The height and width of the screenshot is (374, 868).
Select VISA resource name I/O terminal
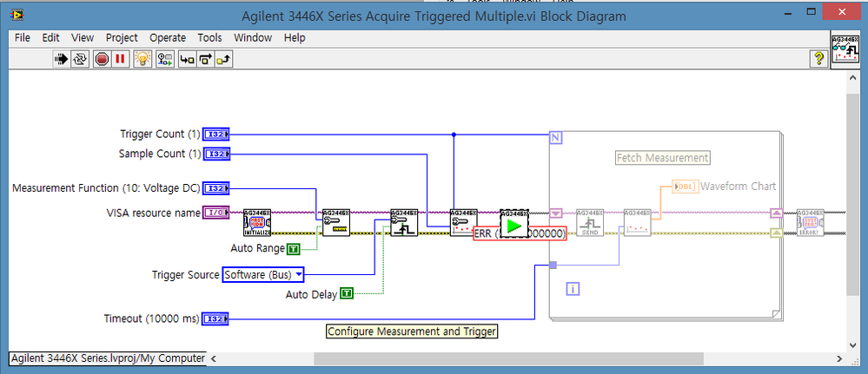click(x=215, y=213)
